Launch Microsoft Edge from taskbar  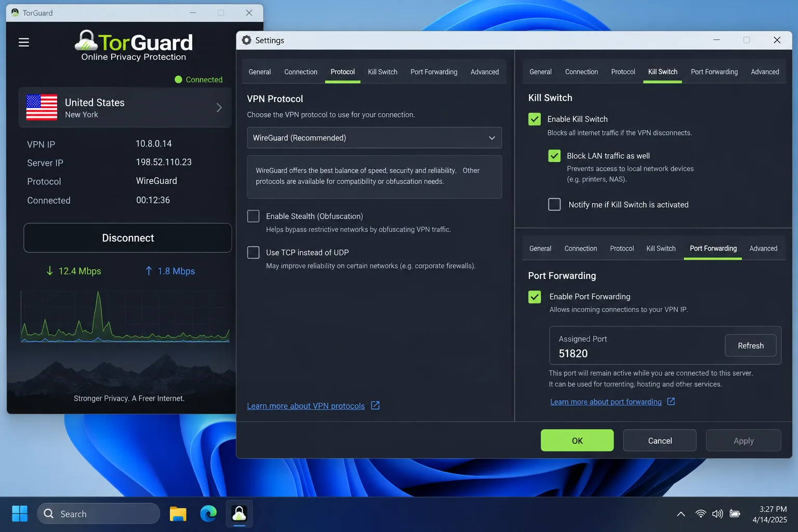pyautogui.click(x=208, y=514)
